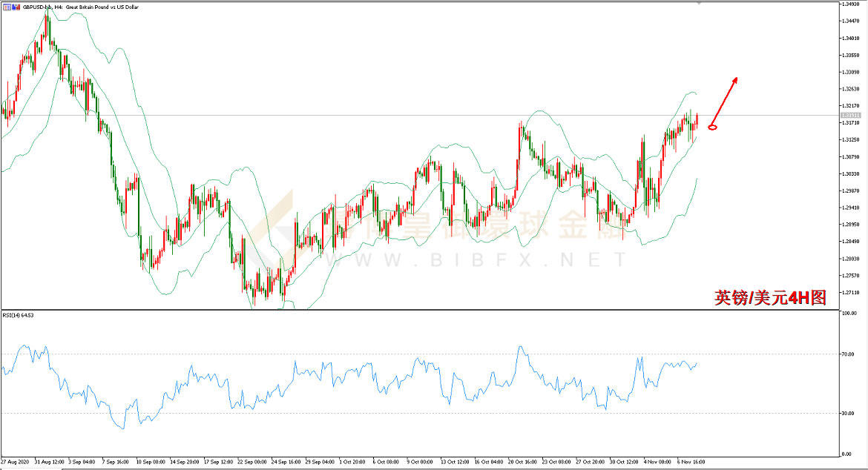Click the red 英镑/美元4H图 text label
This screenshot has width=868, height=470.
coord(769,298)
